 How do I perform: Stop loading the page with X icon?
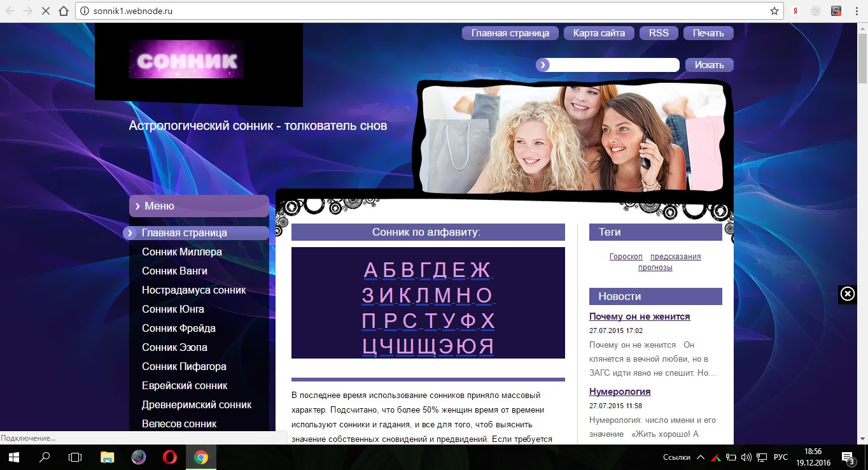[46, 11]
